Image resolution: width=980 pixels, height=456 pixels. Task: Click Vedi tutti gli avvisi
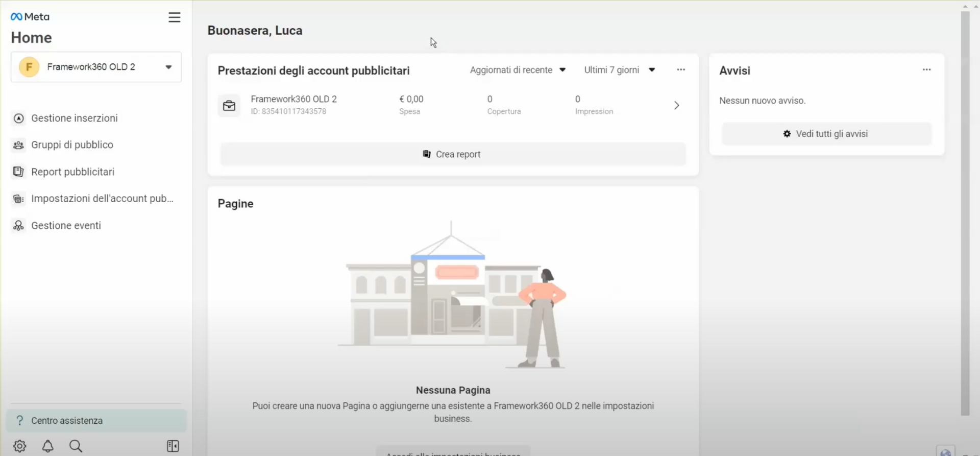[826, 134]
